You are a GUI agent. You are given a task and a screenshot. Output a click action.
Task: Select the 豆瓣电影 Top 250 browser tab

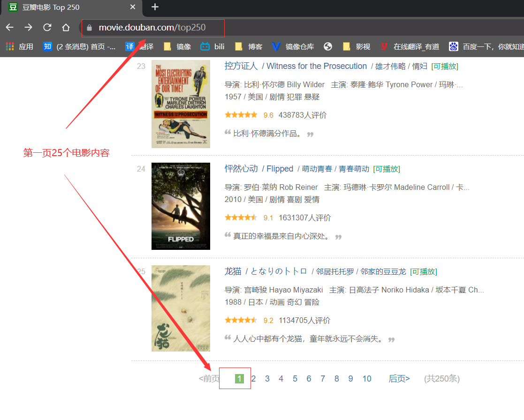[x=72, y=7]
